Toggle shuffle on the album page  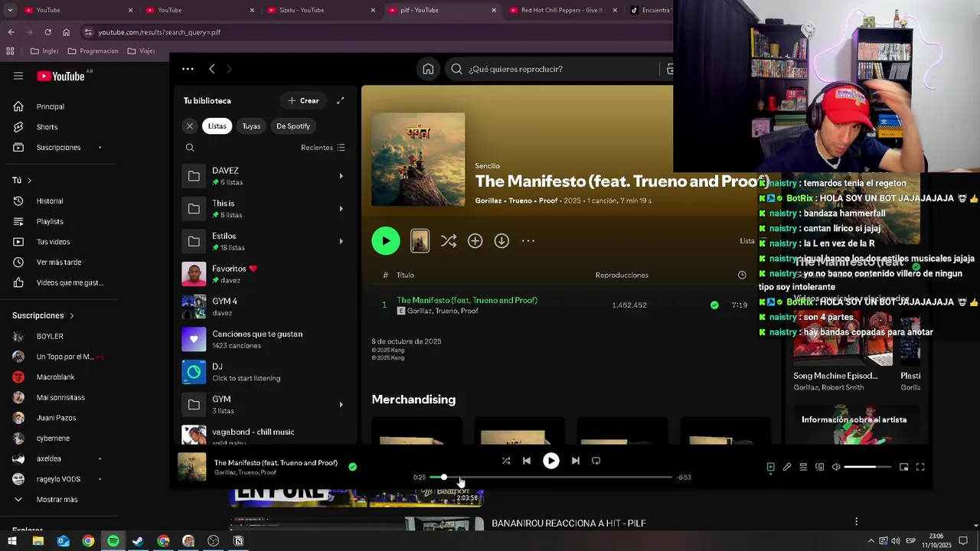click(x=449, y=241)
